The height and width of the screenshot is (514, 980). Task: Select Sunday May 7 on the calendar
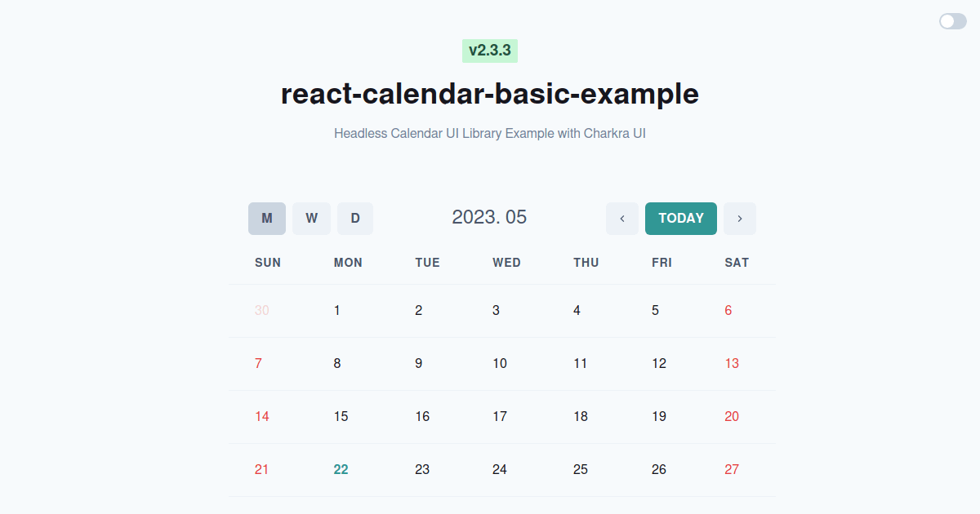[259, 363]
